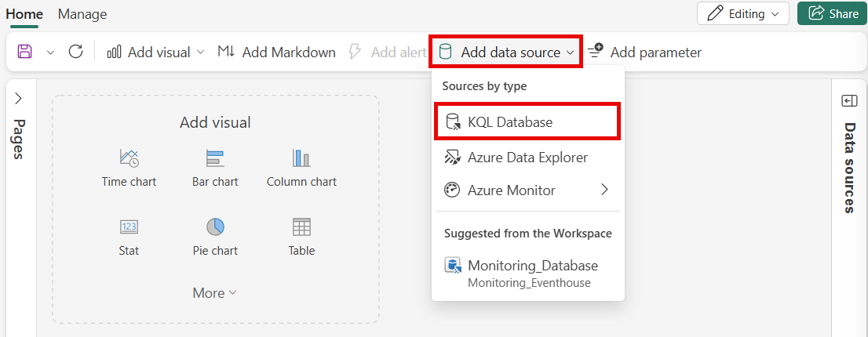Image resolution: width=868 pixels, height=337 pixels.
Task: Expand the Azure Monitor submenu arrow
Action: tap(604, 190)
